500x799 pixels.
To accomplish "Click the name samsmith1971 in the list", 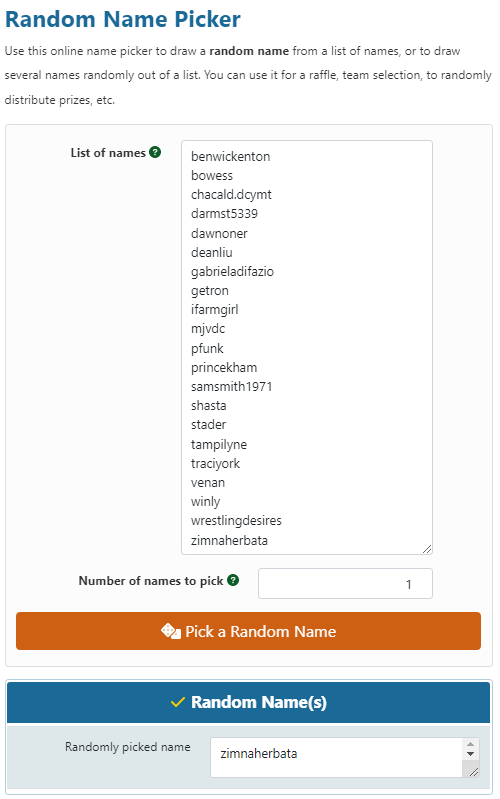I will [231, 387].
